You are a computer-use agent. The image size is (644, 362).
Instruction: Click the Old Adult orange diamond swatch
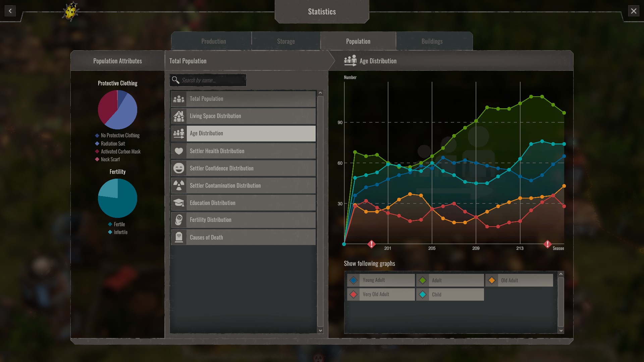click(492, 280)
